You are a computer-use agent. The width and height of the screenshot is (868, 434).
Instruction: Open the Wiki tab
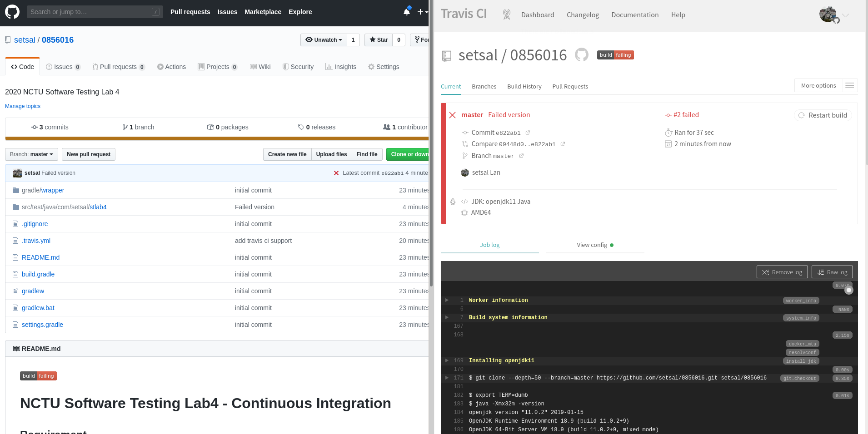pyautogui.click(x=260, y=67)
